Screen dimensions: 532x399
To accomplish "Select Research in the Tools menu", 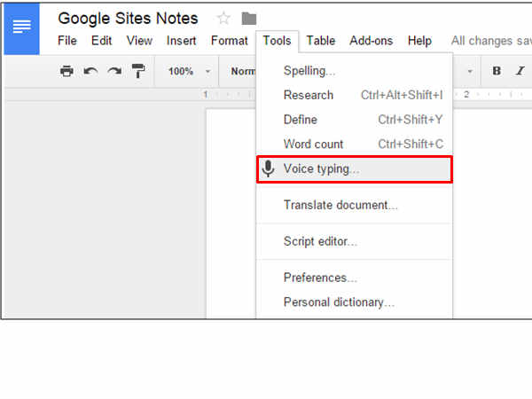I will point(354,96).
